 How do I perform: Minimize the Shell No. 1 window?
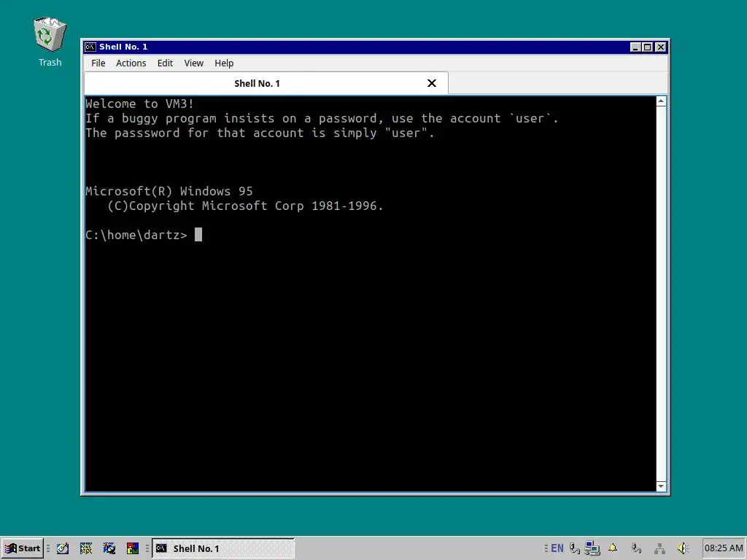635,47
